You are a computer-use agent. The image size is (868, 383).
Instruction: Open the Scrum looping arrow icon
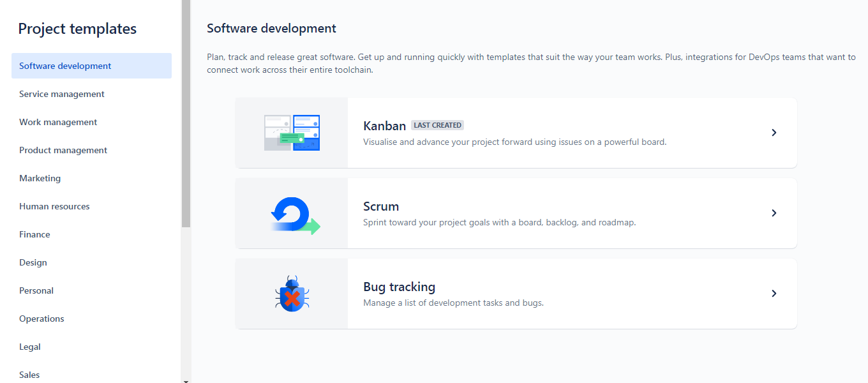pyautogui.click(x=295, y=216)
